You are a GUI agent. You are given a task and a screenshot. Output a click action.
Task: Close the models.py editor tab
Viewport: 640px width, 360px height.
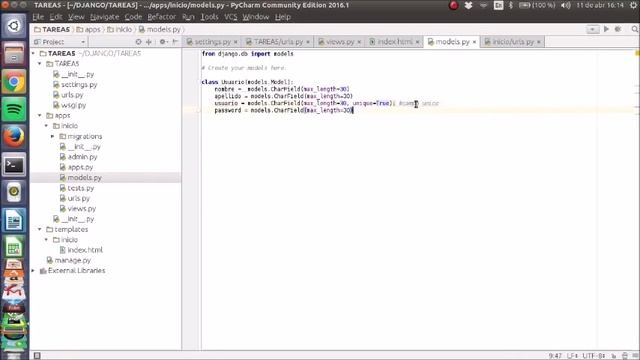point(474,42)
